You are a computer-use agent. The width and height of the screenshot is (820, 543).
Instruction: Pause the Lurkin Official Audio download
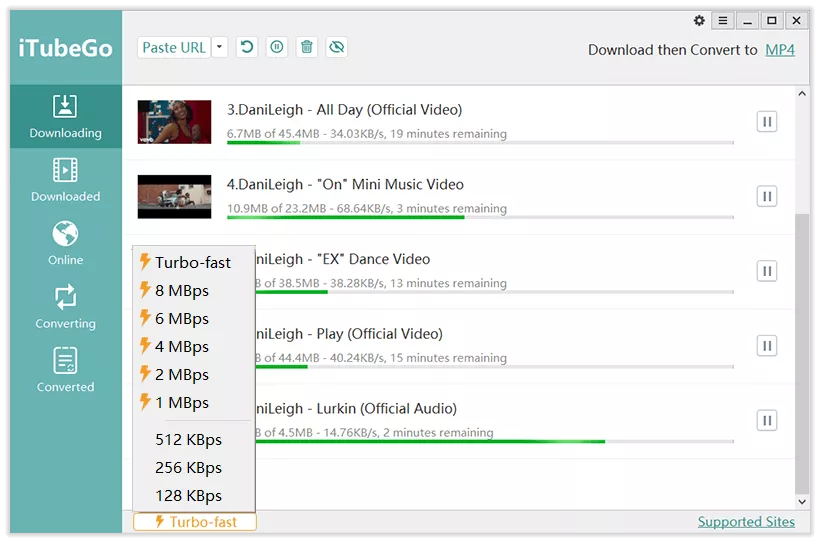[x=766, y=420]
